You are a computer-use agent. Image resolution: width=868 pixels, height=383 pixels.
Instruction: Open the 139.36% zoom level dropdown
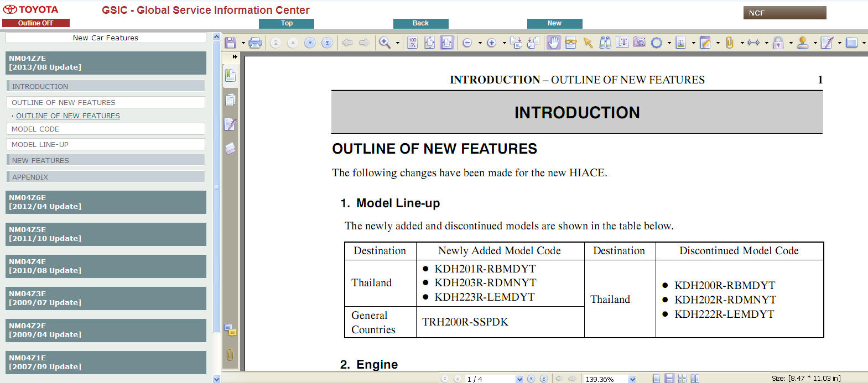[632, 379]
